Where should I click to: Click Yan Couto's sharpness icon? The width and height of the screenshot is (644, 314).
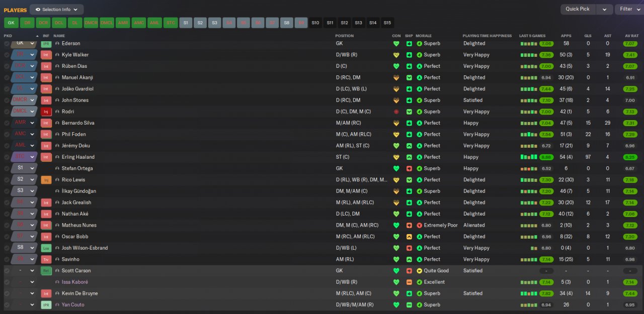[409, 305]
